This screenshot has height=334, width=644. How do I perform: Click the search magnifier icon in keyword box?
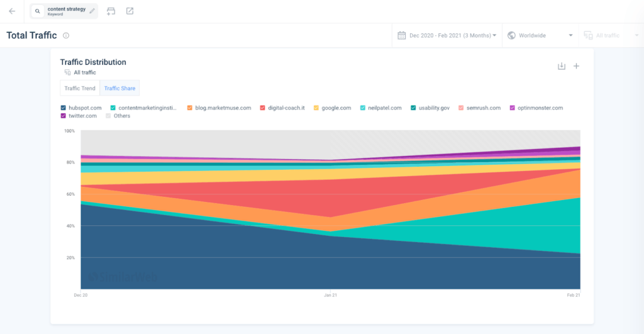pos(38,11)
